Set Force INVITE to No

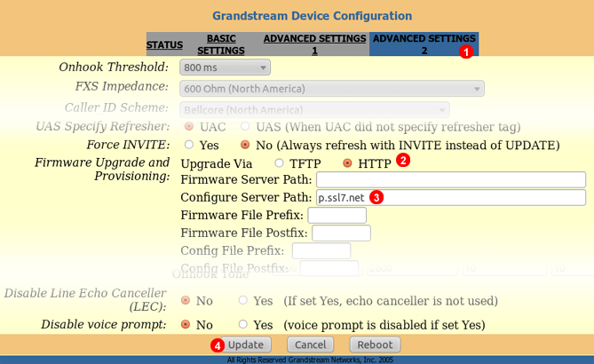(x=245, y=145)
